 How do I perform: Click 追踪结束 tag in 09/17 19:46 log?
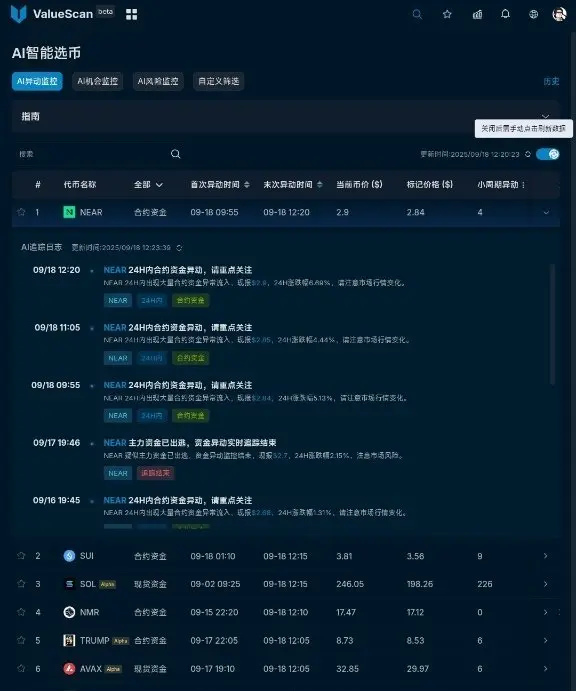point(156,473)
